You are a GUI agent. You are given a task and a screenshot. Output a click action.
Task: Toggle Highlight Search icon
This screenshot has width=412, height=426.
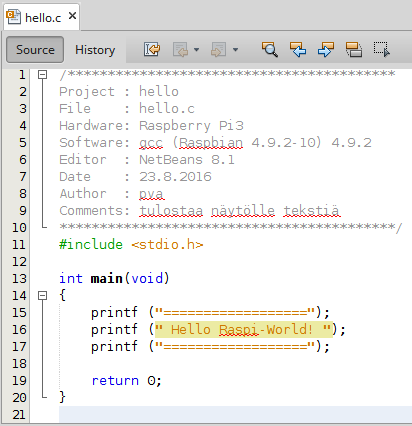(x=354, y=50)
